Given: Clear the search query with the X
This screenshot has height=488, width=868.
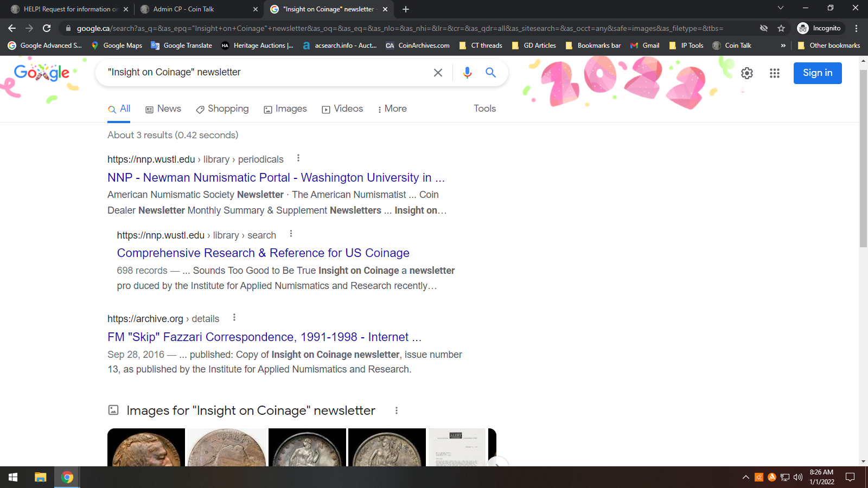Looking at the screenshot, I should point(438,73).
